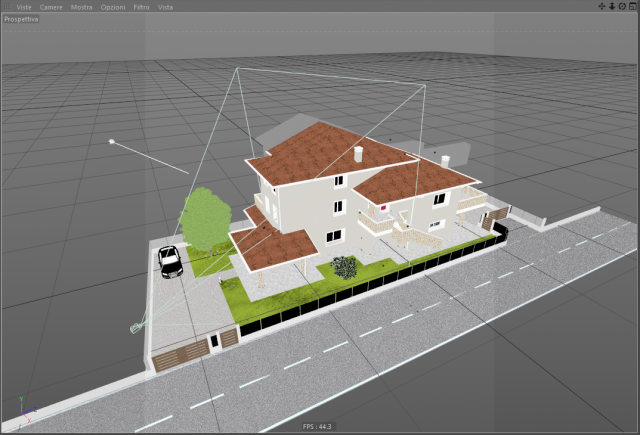Click the viewport move (pan) icon
Image resolution: width=640 pixels, height=435 pixels.
[x=602, y=6]
